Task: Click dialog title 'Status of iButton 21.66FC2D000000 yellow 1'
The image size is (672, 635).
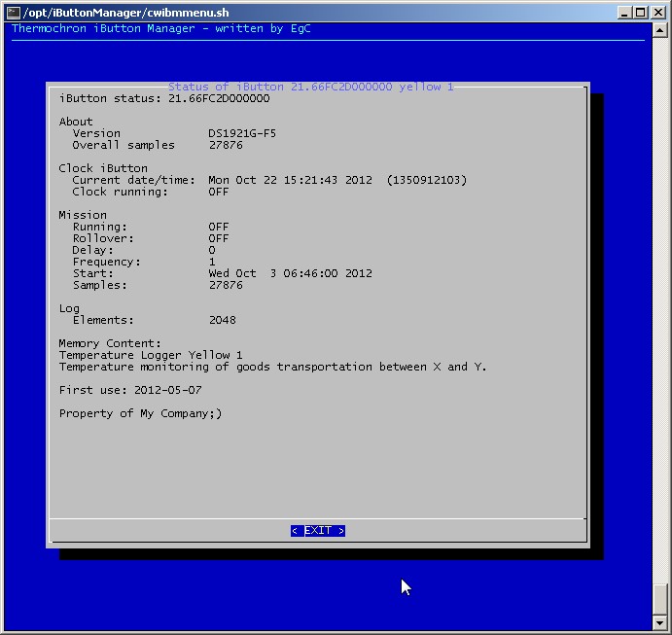Action: pos(310,87)
